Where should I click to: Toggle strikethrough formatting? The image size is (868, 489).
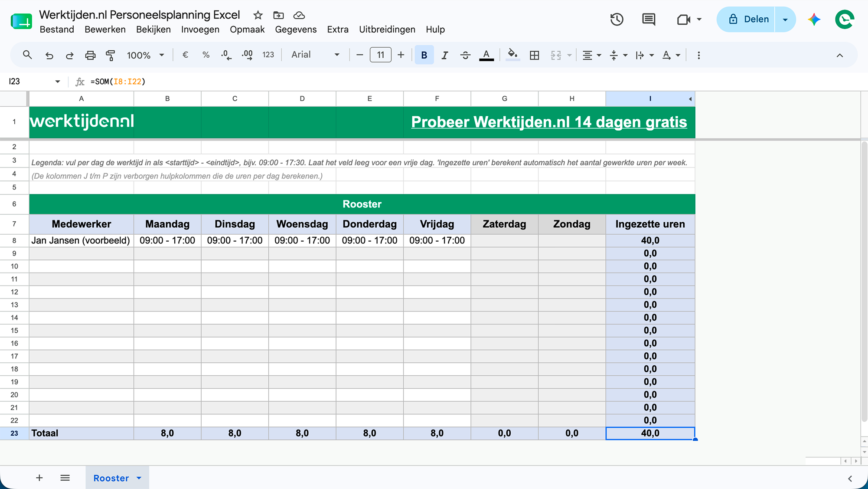tap(465, 55)
